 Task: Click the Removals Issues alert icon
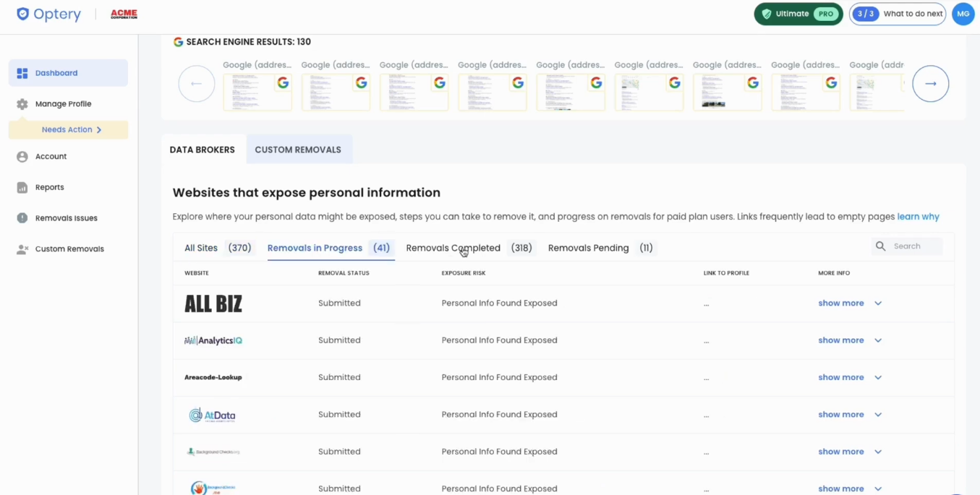(22, 218)
